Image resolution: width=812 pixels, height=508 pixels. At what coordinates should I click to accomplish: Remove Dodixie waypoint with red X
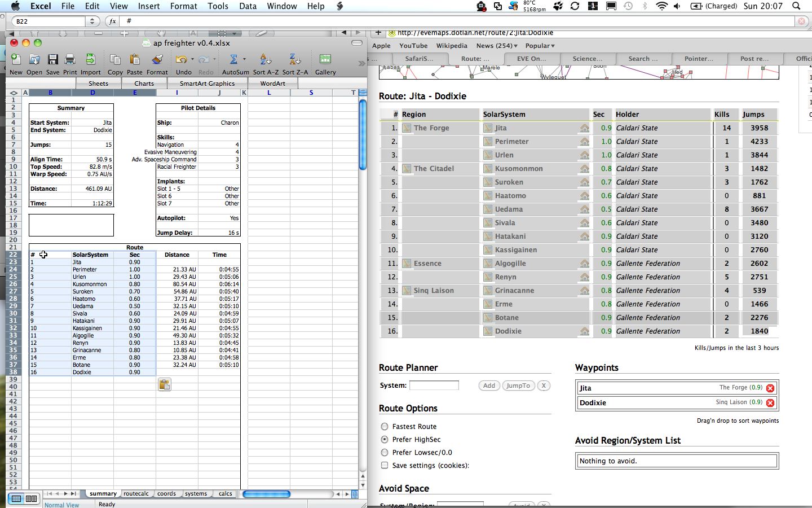pos(770,403)
